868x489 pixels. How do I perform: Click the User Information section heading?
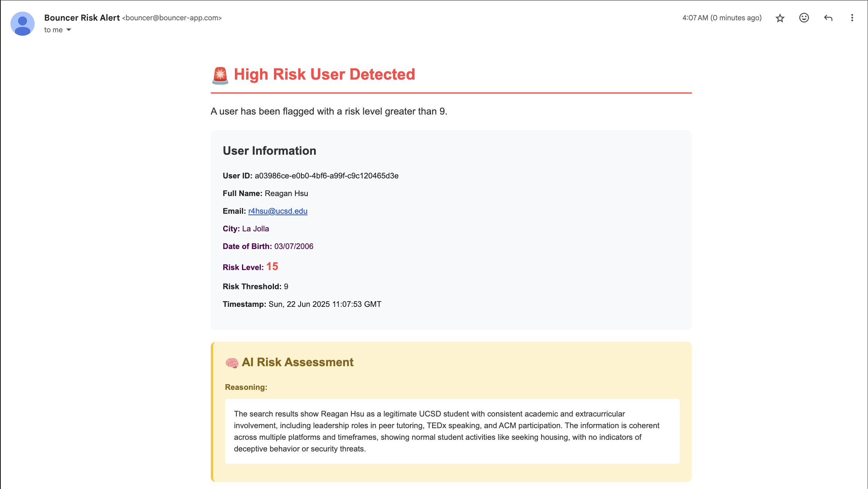pos(269,151)
